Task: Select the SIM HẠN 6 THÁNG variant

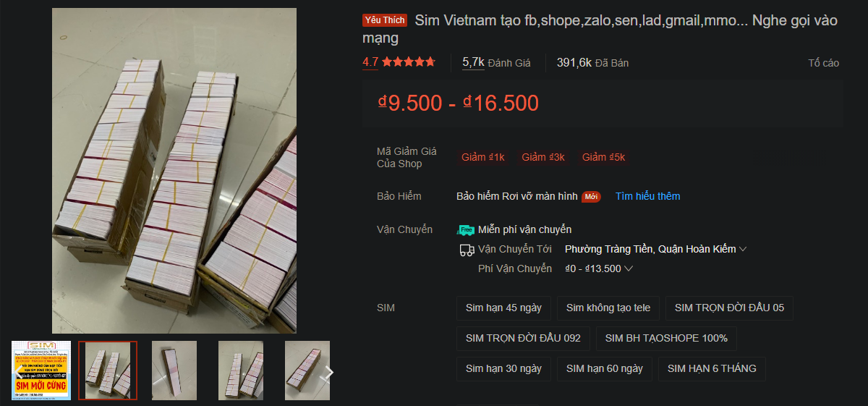Action: click(x=712, y=368)
